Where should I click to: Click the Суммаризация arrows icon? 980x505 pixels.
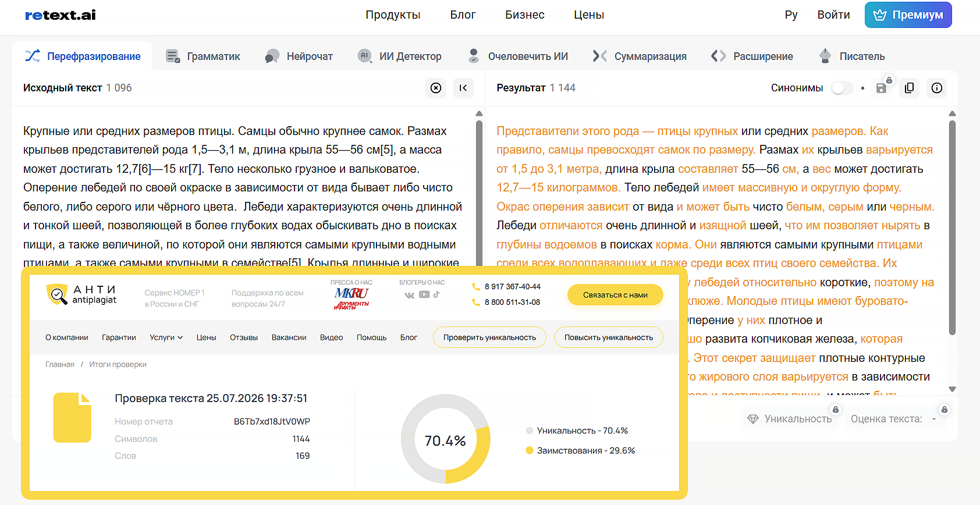click(x=600, y=56)
